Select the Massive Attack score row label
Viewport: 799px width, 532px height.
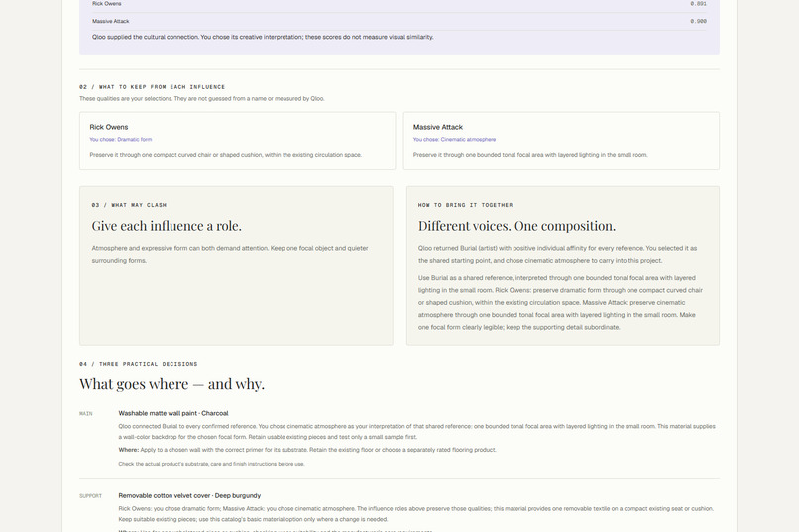(111, 21)
